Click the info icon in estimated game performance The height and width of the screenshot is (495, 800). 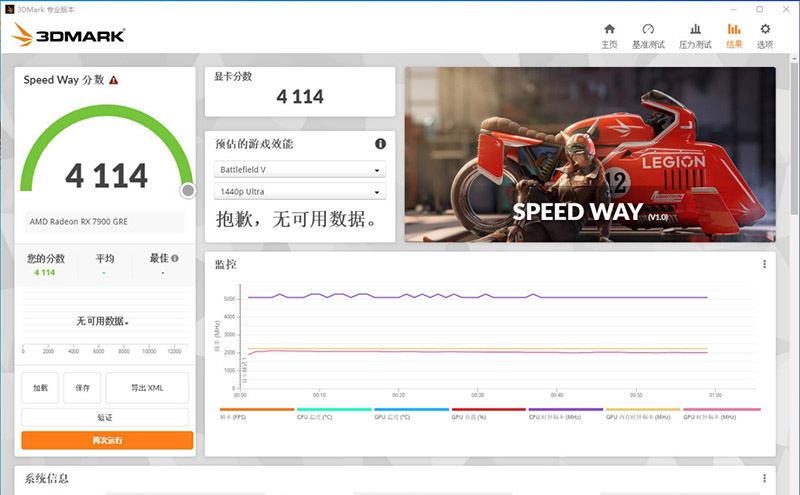point(380,144)
